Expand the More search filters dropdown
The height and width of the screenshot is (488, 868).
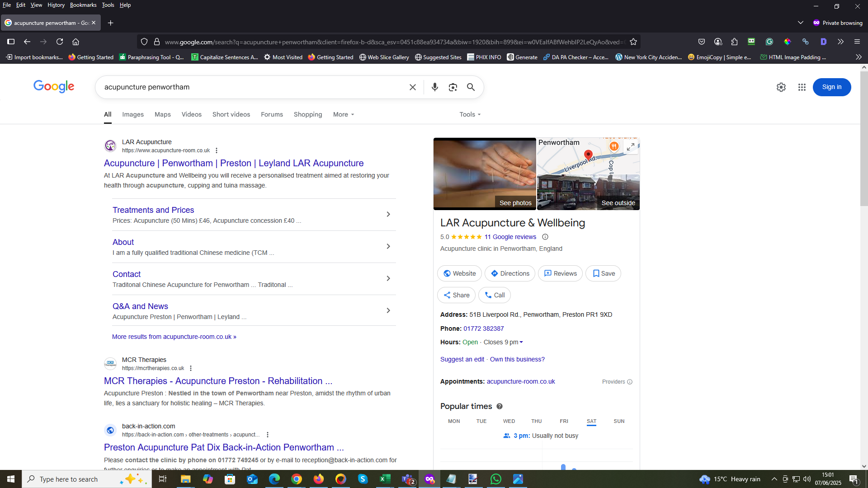[344, 115]
